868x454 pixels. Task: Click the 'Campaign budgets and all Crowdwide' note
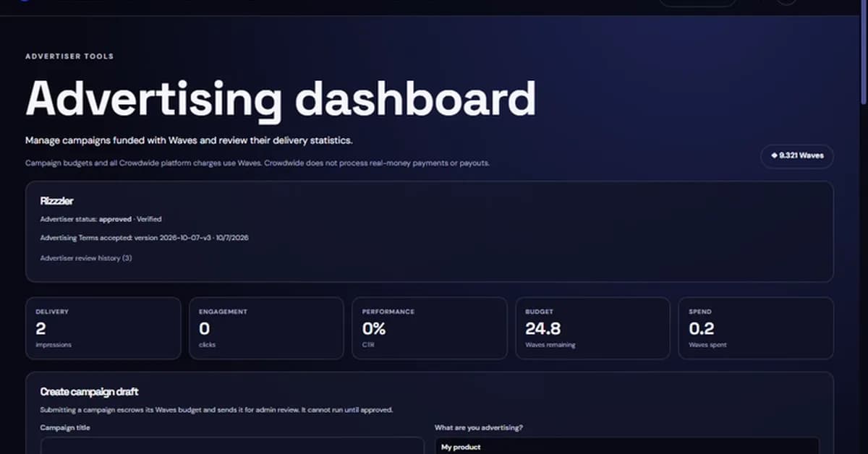point(258,163)
